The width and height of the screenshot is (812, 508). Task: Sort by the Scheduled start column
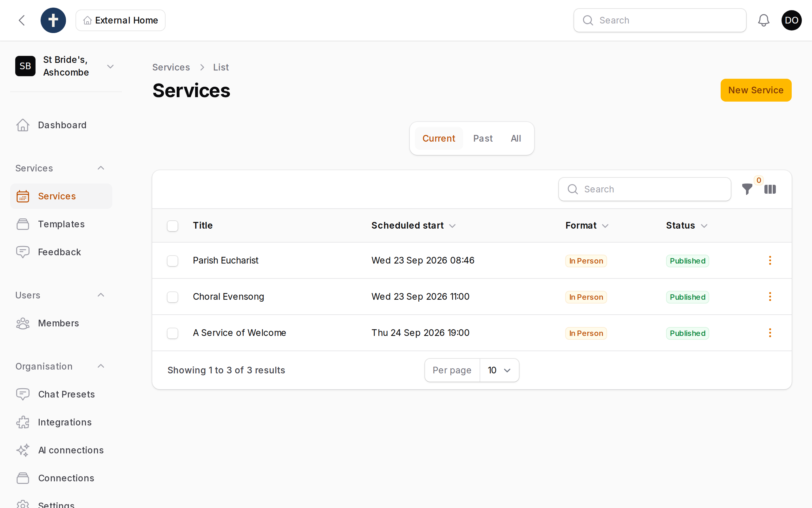click(413, 225)
